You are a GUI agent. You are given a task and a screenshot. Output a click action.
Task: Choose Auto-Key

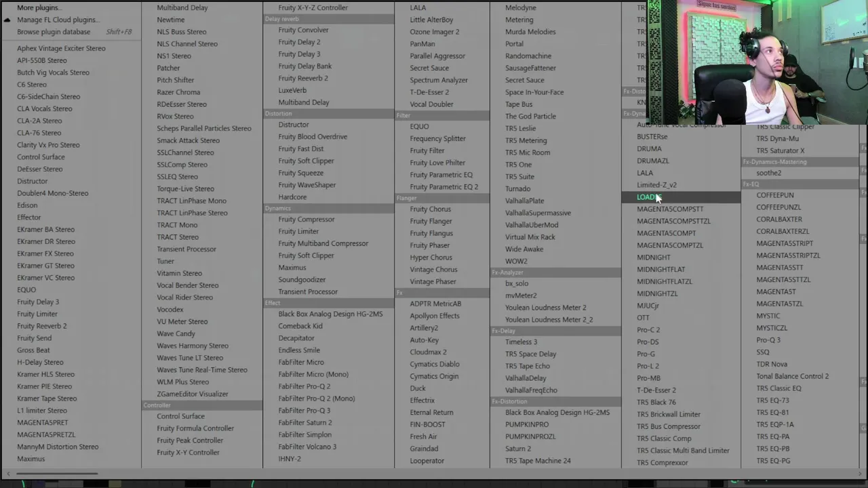pyautogui.click(x=425, y=340)
